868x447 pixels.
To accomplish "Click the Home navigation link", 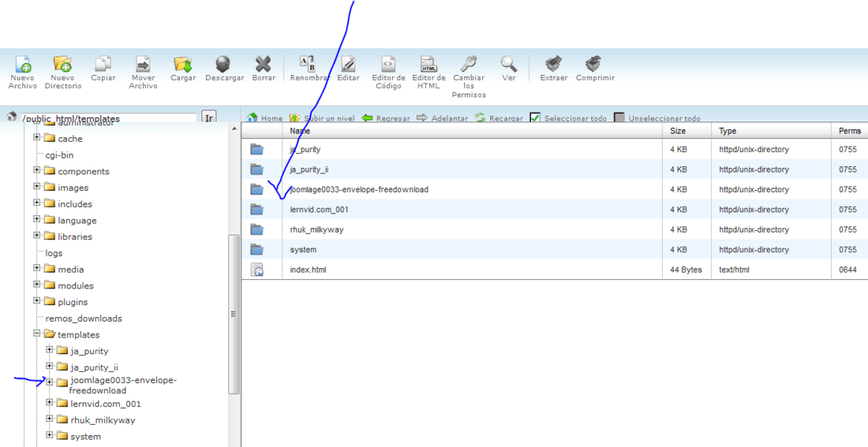I will tap(264, 117).
